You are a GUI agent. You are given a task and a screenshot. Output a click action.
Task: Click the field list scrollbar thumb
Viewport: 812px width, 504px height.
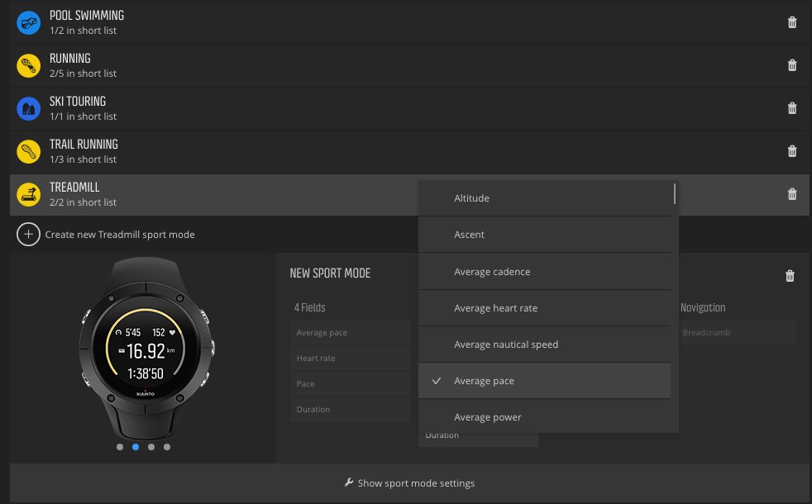click(674, 193)
